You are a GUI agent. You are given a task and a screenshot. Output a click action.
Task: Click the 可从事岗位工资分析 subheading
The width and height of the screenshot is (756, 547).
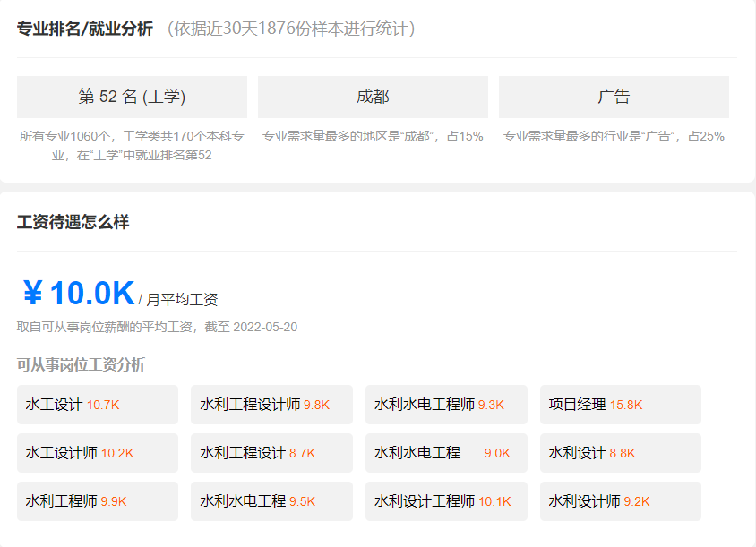81,365
